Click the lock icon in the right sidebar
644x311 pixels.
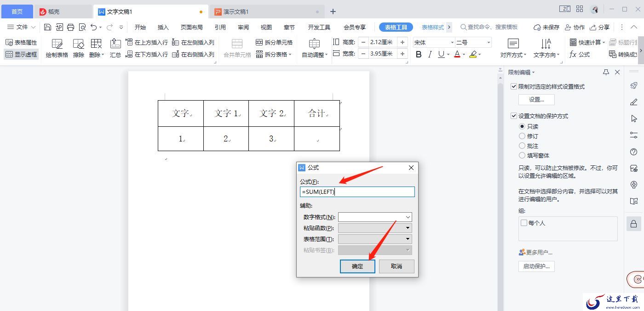[x=633, y=224]
